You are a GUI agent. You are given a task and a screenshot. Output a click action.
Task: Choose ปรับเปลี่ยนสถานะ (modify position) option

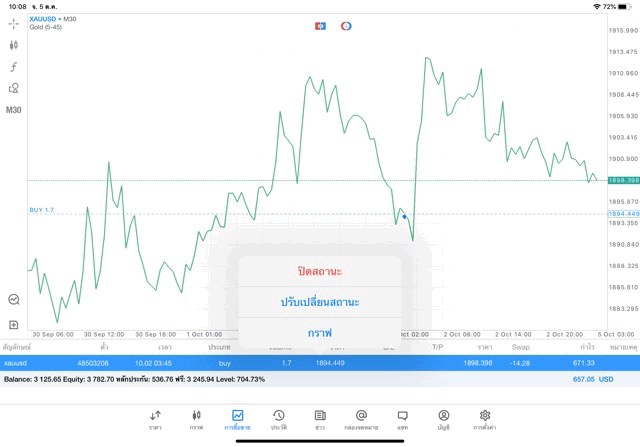(x=320, y=301)
